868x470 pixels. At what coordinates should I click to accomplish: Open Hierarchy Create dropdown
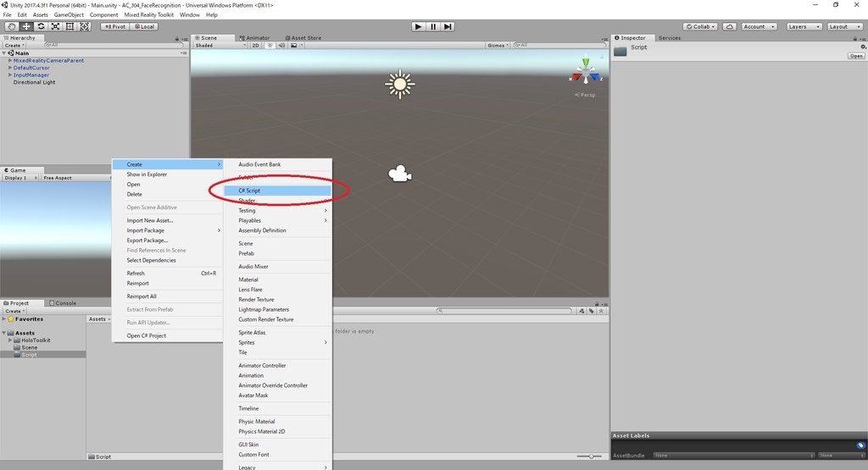14,46
